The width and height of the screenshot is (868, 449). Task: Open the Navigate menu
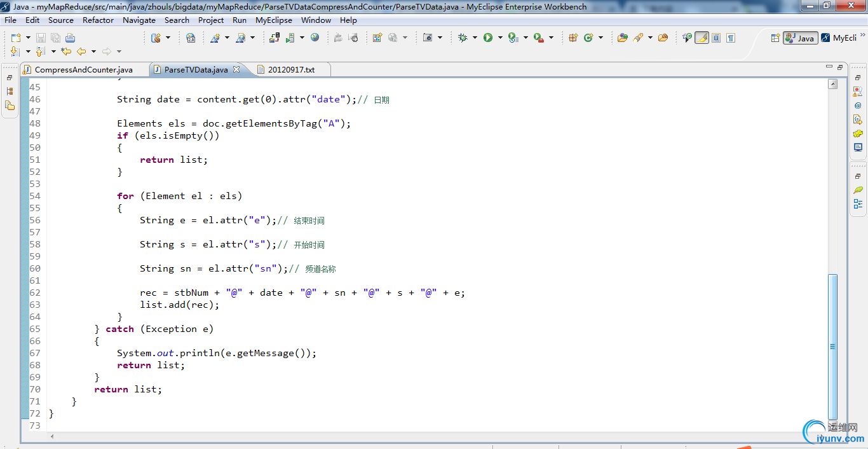pyautogui.click(x=139, y=20)
